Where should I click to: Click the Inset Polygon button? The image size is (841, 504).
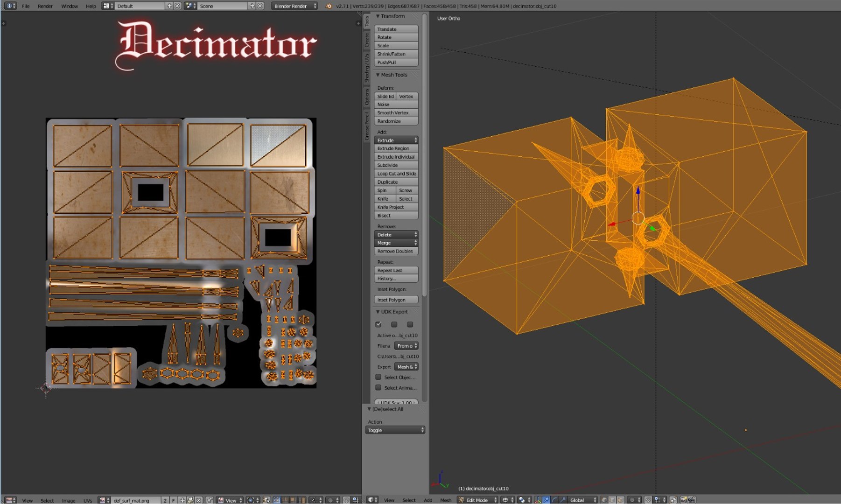(396, 300)
